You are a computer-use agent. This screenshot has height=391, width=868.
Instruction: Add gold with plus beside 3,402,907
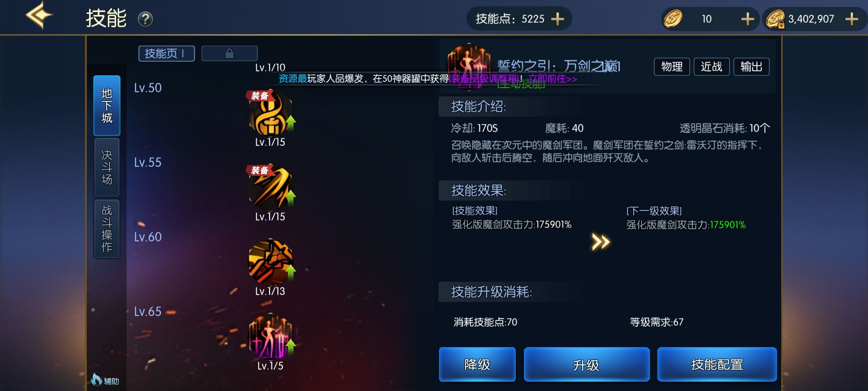[x=852, y=19]
